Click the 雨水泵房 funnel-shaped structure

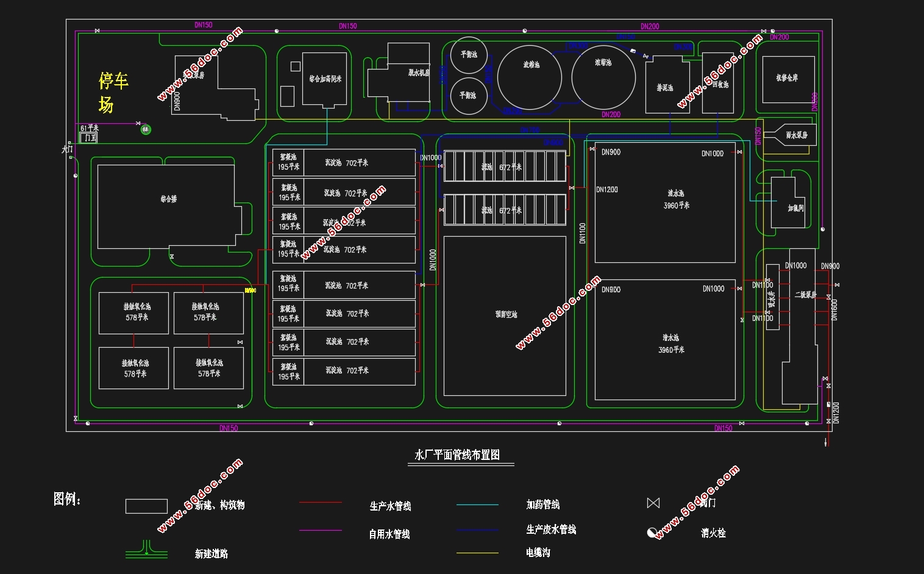point(790,135)
